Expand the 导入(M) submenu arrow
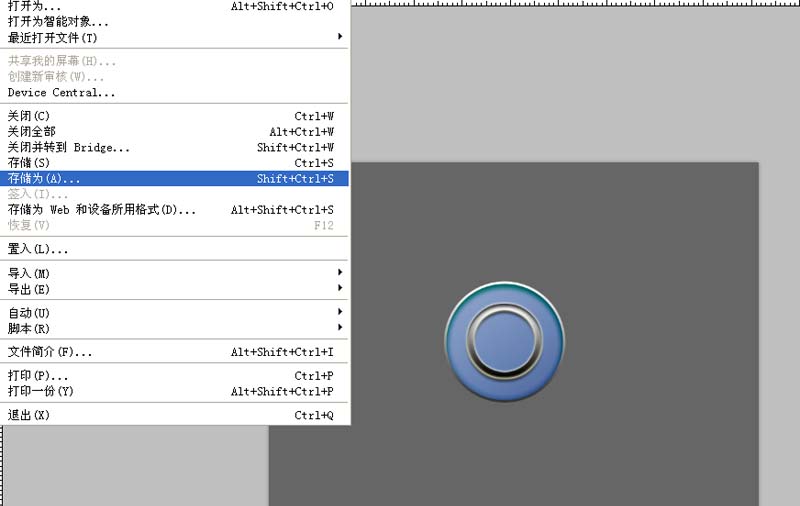The image size is (800, 506). click(x=340, y=272)
